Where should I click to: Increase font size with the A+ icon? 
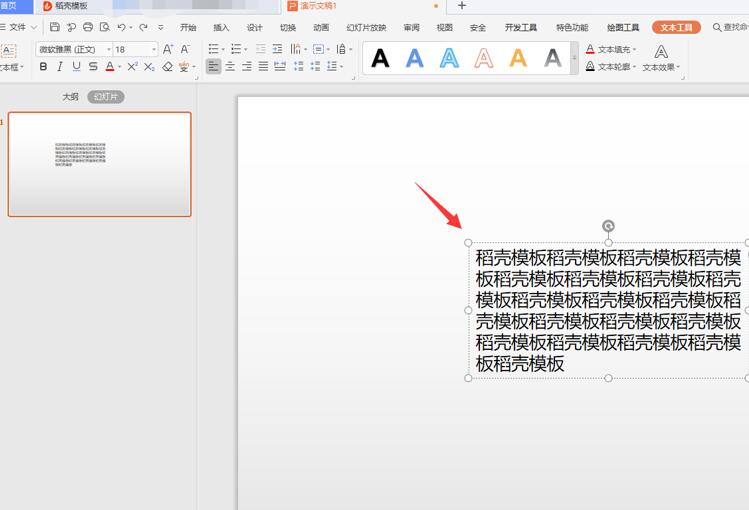[x=168, y=49]
